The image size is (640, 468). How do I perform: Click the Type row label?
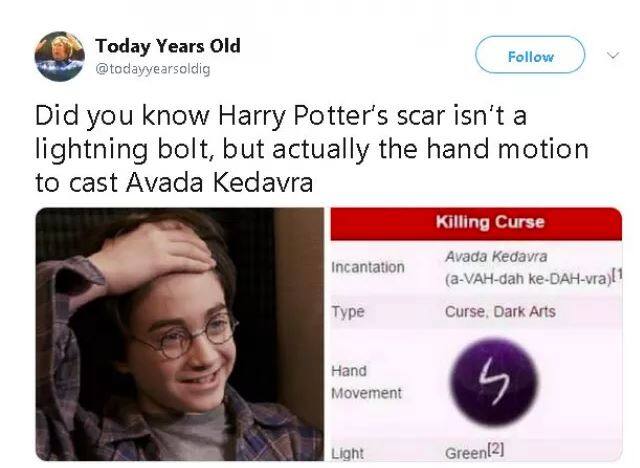coord(347,312)
